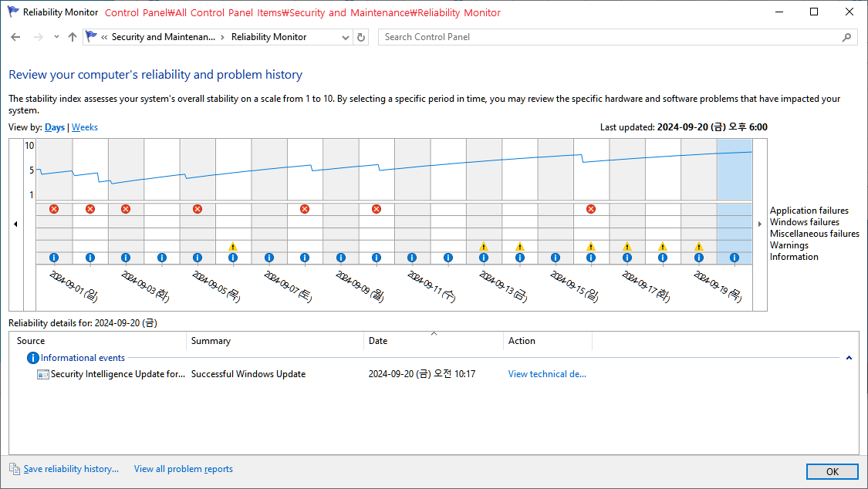Refresh the Reliability Monitor address bar
This screenshot has width=868, height=489.
[361, 37]
